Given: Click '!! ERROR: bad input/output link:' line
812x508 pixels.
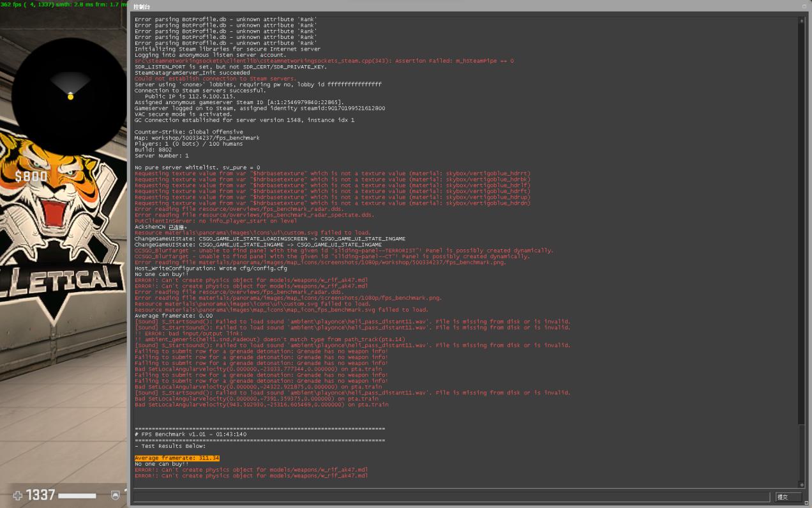Looking at the screenshot, I should tap(189, 334).
